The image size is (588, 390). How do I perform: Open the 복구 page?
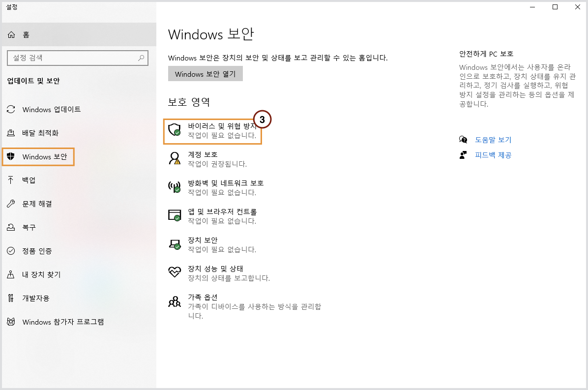click(79, 227)
